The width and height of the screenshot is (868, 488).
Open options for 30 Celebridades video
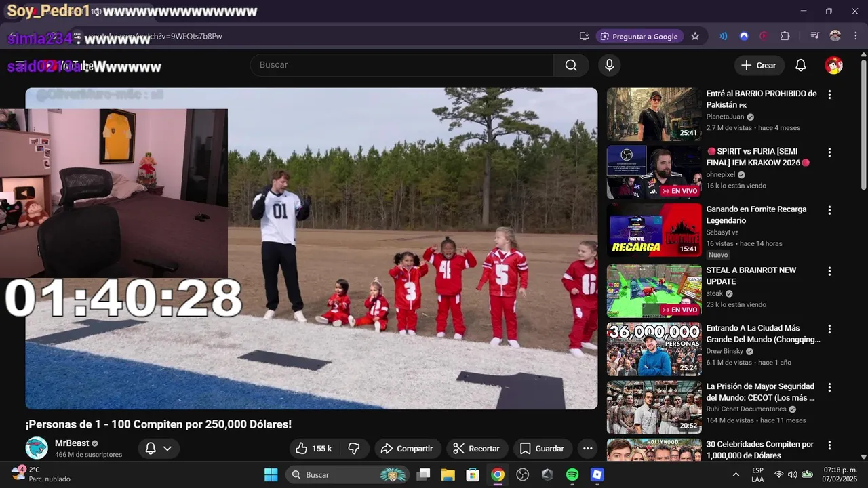(x=829, y=445)
